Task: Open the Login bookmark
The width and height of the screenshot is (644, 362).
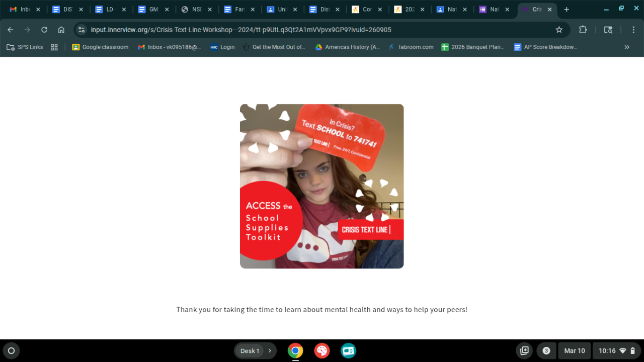Action: click(x=222, y=47)
